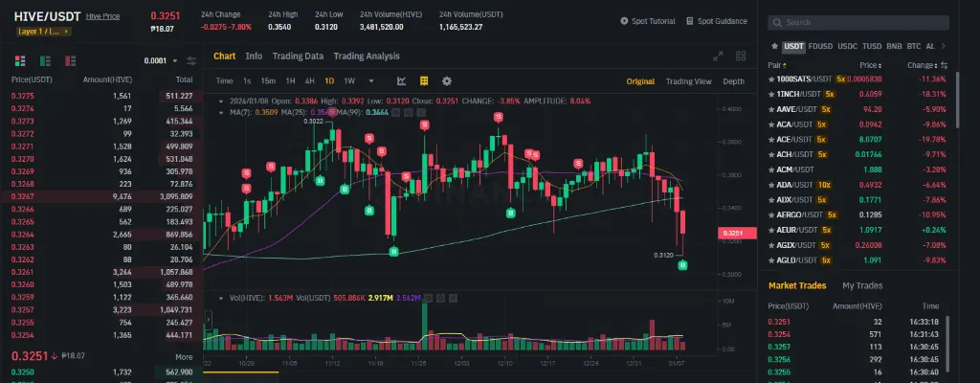The image size is (980, 383).
Task: Star the 1000SATS/USDT pair
Action: [x=771, y=79]
